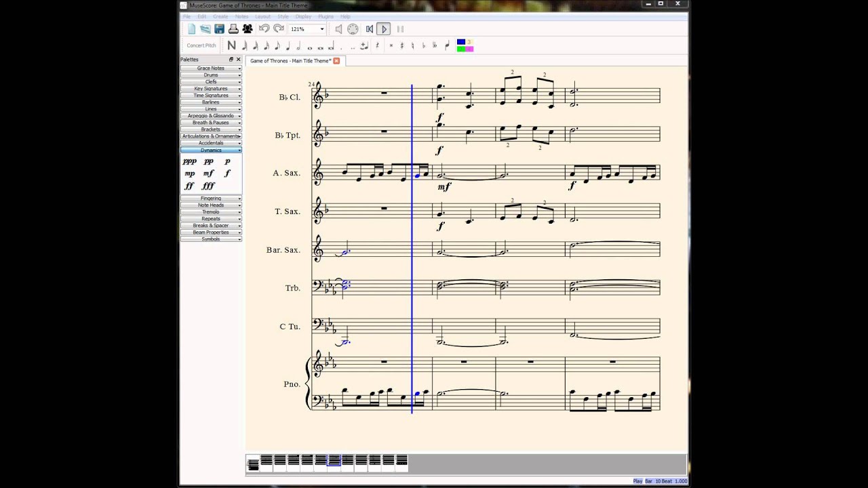Select the magenta voice 4 swatch
Image resolution: width=868 pixels, height=488 pixels.
[x=469, y=49]
